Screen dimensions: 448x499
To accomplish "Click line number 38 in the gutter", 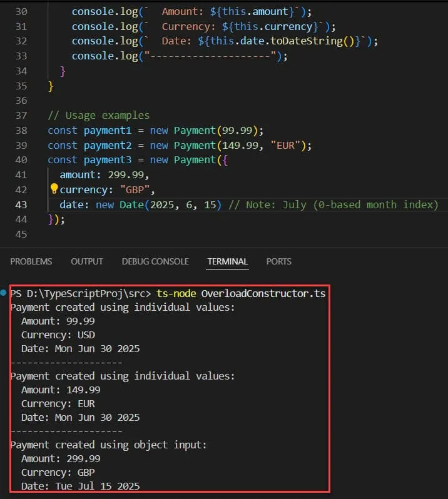I will tap(21, 131).
